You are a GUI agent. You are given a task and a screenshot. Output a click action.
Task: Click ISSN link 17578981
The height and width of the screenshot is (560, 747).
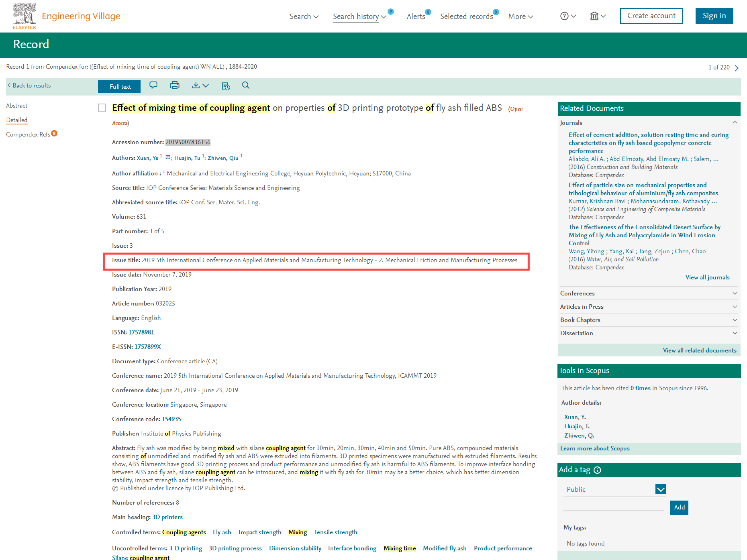[x=141, y=332]
